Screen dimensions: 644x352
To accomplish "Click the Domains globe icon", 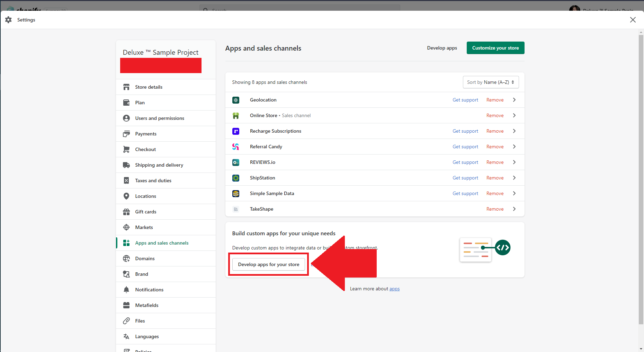I will click(x=126, y=258).
